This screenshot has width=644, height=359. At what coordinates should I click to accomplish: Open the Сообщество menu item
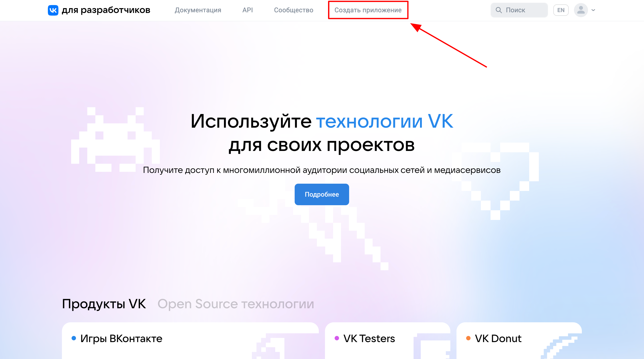click(x=294, y=10)
